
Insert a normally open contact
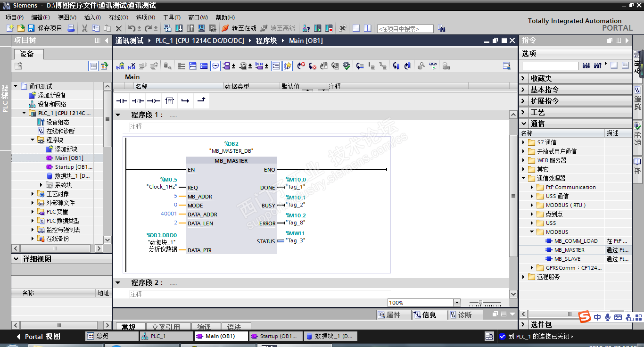click(x=122, y=101)
